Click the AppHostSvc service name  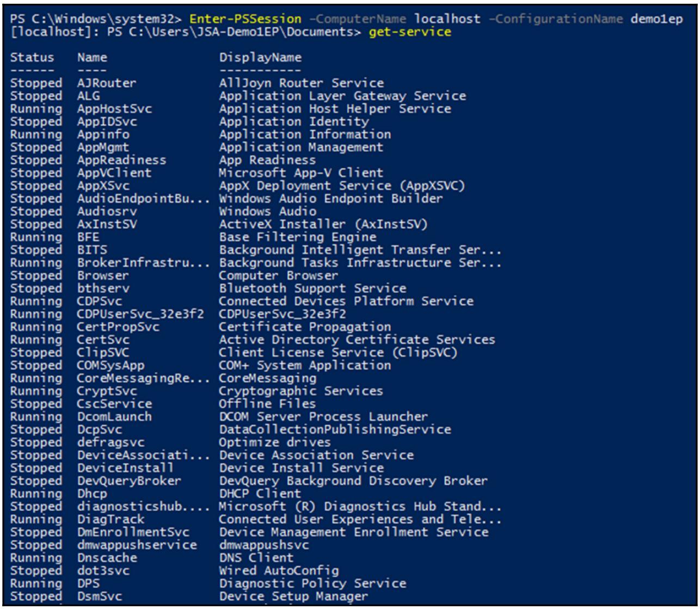[114, 109]
